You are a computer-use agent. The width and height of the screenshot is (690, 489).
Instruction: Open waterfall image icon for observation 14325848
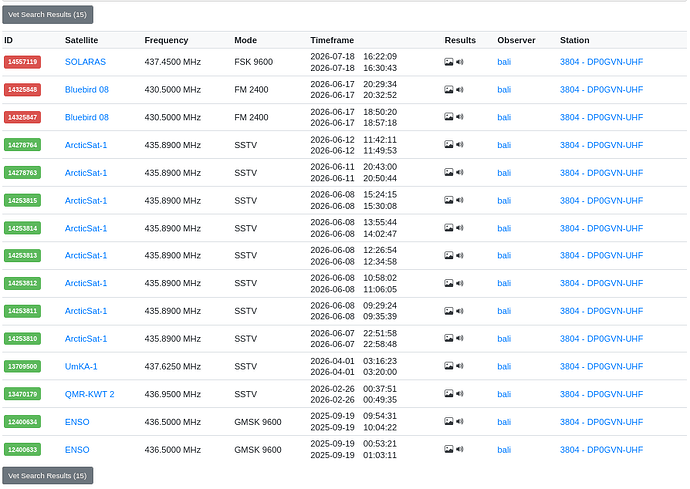click(x=448, y=90)
